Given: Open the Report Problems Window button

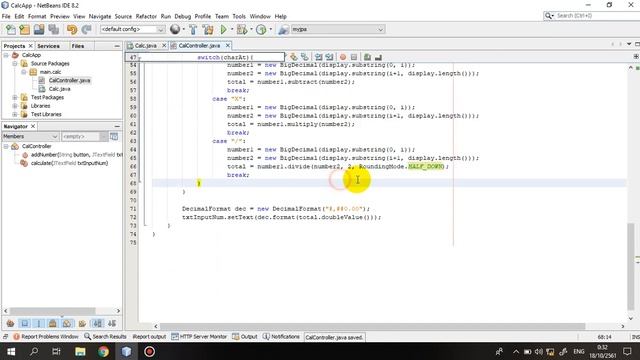Looking at the screenshot, I should 45,337.
